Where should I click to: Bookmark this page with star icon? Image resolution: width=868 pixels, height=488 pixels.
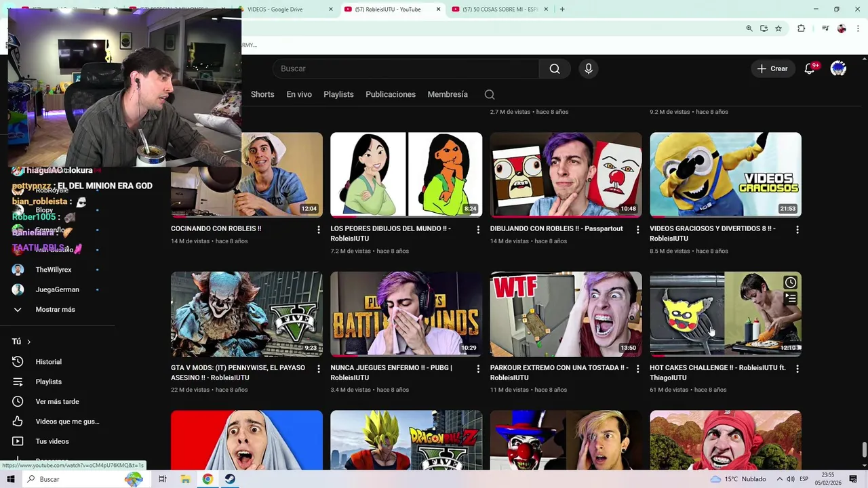pos(778,28)
